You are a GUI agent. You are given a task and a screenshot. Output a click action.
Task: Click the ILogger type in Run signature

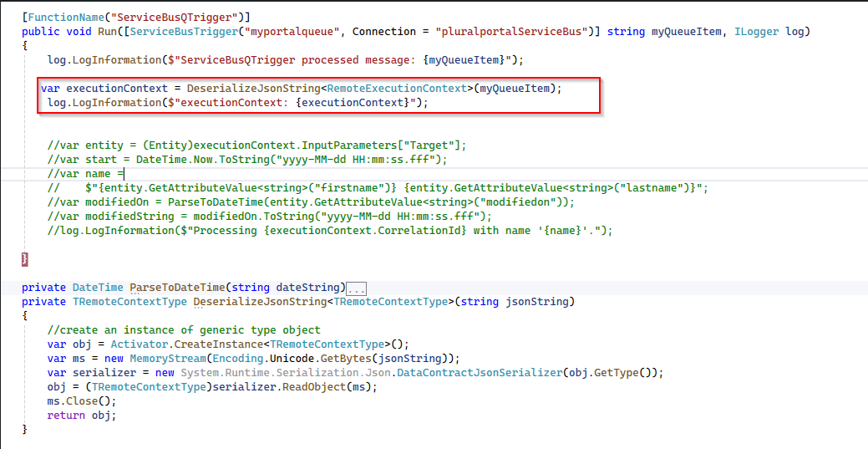757,32
